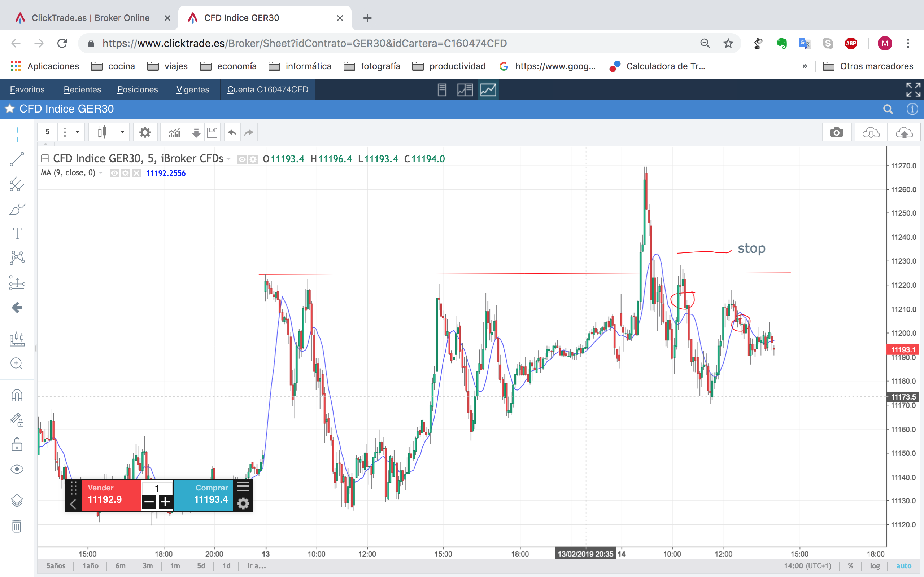Click the Comprar 11193.4 button
The width and height of the screenshot is (924, 577).
[x=204, y=494]
